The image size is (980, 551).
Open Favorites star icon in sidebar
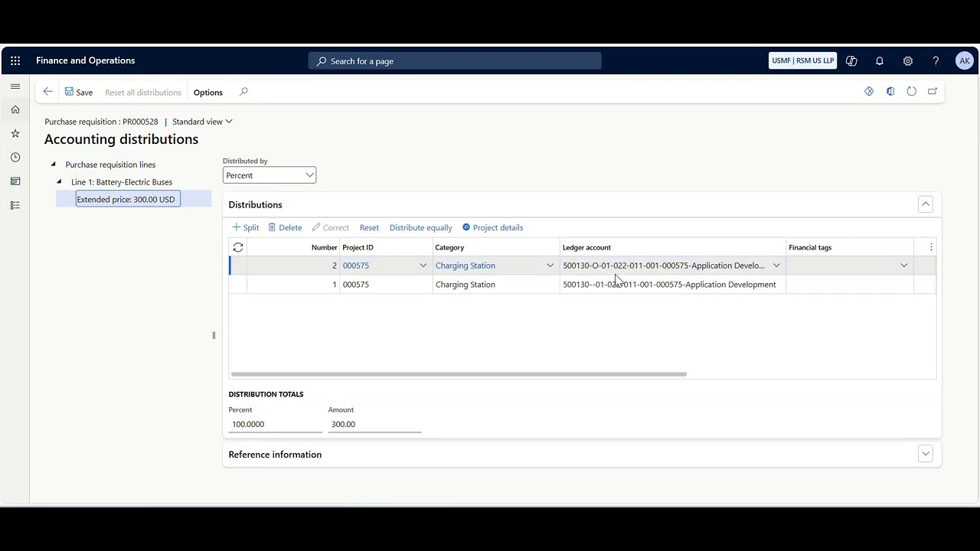click(15, 133)
